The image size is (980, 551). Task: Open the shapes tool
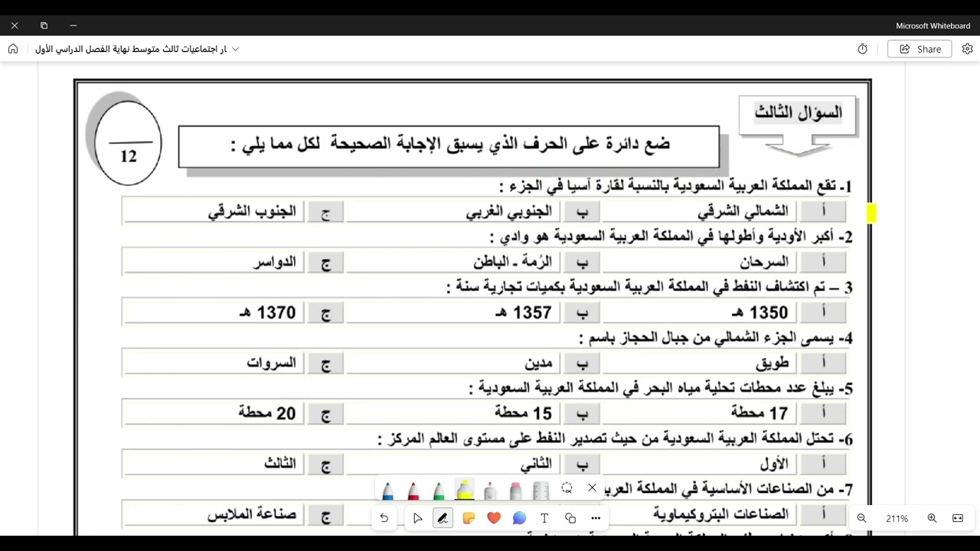[570, 518]
